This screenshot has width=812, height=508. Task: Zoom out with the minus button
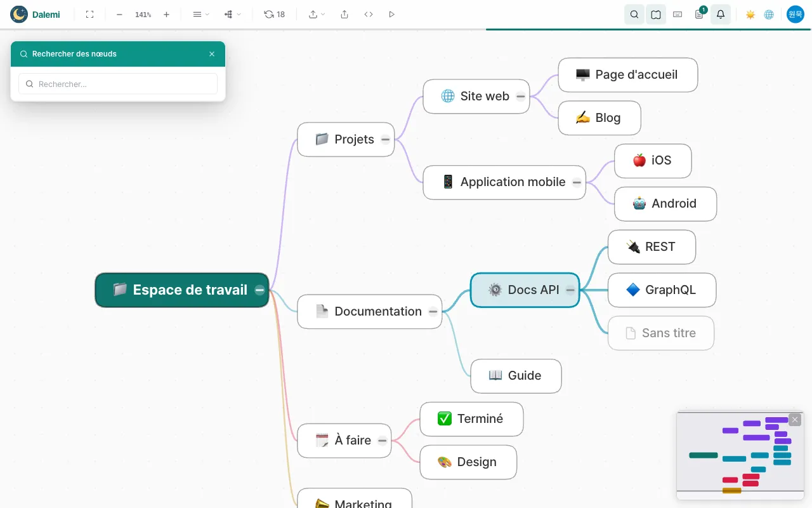point(119,14)
